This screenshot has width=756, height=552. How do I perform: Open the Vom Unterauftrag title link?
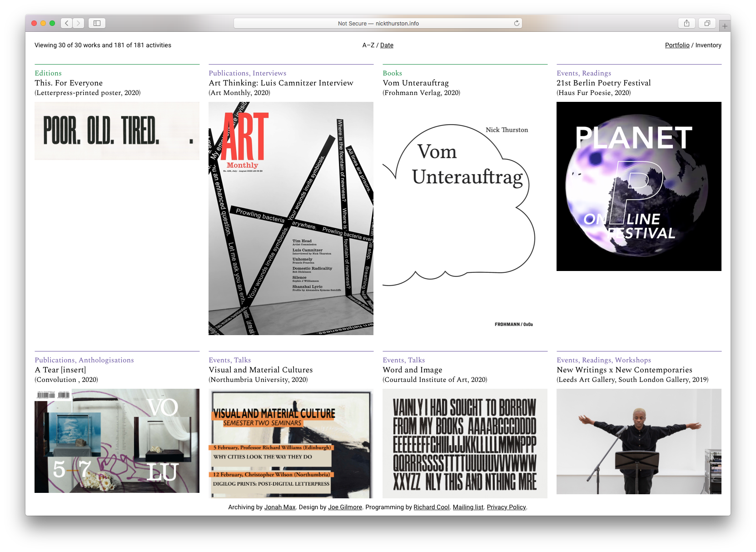click(415, 83)
